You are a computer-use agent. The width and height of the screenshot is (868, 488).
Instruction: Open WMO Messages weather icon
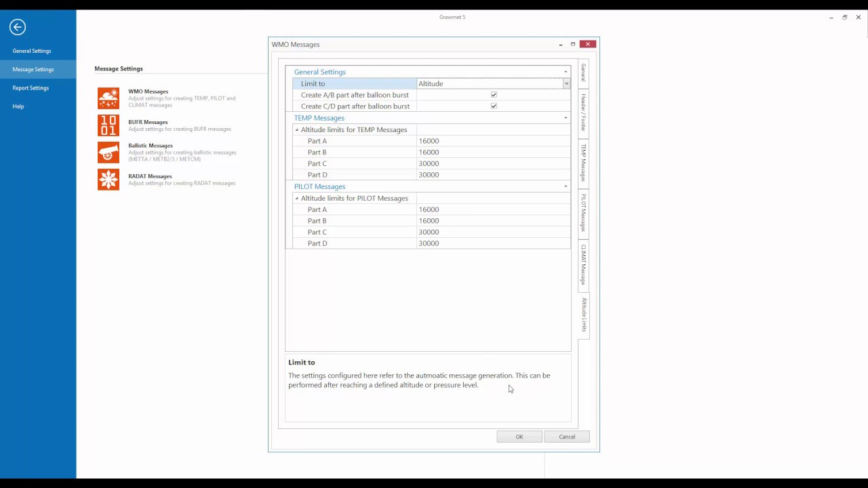point(108,98)
